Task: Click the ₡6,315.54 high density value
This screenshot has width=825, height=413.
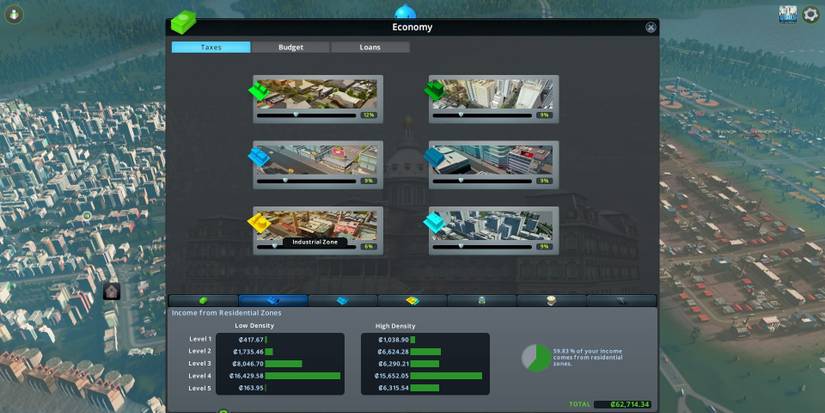Action: (x=393, y=388)
